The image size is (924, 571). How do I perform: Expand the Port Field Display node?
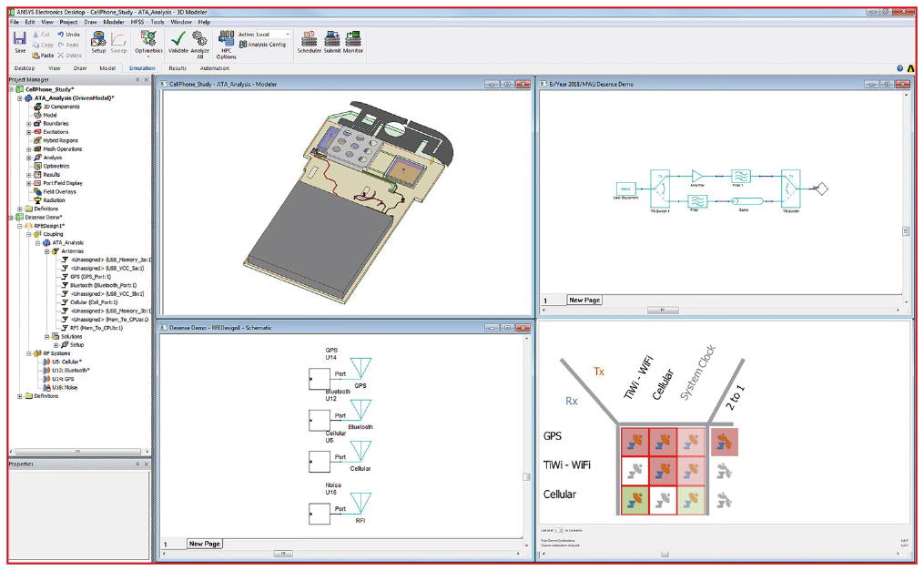pos(29,183)
